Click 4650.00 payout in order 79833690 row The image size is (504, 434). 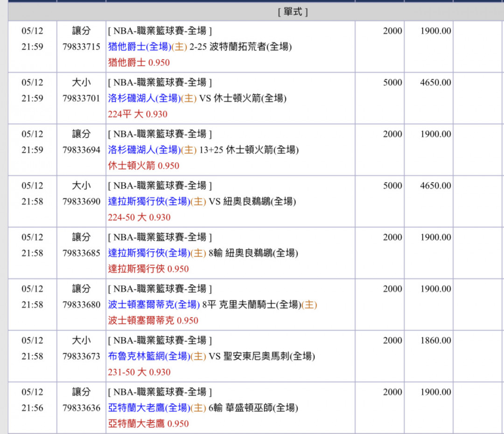(435, 185)
